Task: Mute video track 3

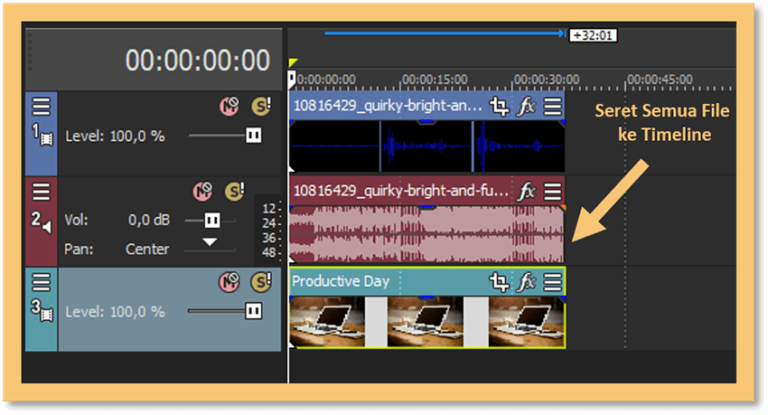Action: (229, 282)
